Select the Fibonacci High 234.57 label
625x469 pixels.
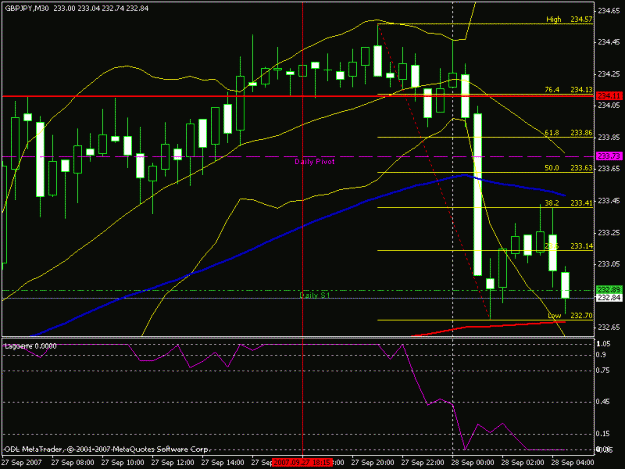[x=569, y=19]
